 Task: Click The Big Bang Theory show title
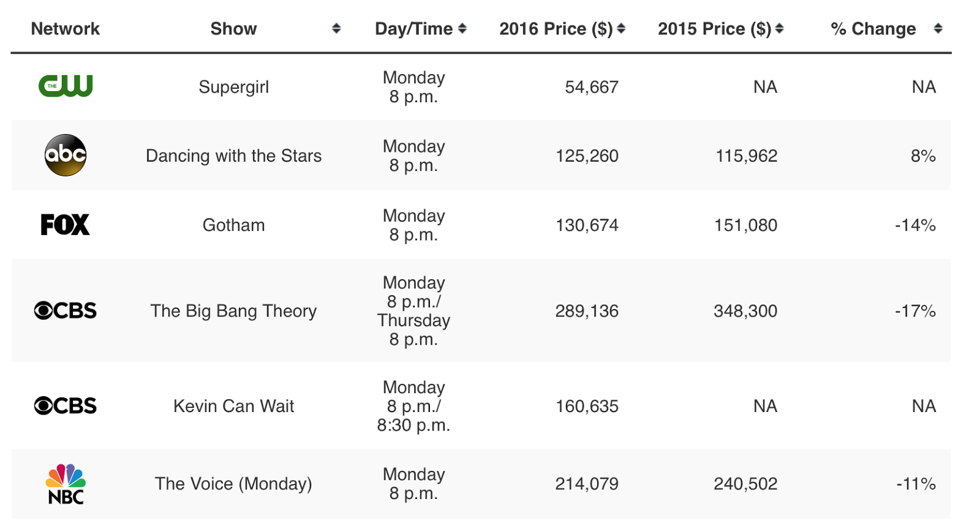pyautogui.click(x=233, y=311)
